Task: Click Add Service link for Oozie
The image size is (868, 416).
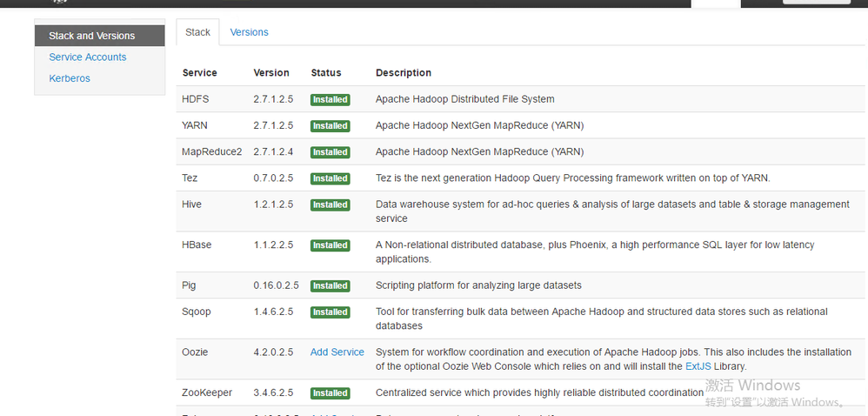Action: (337, 352)
